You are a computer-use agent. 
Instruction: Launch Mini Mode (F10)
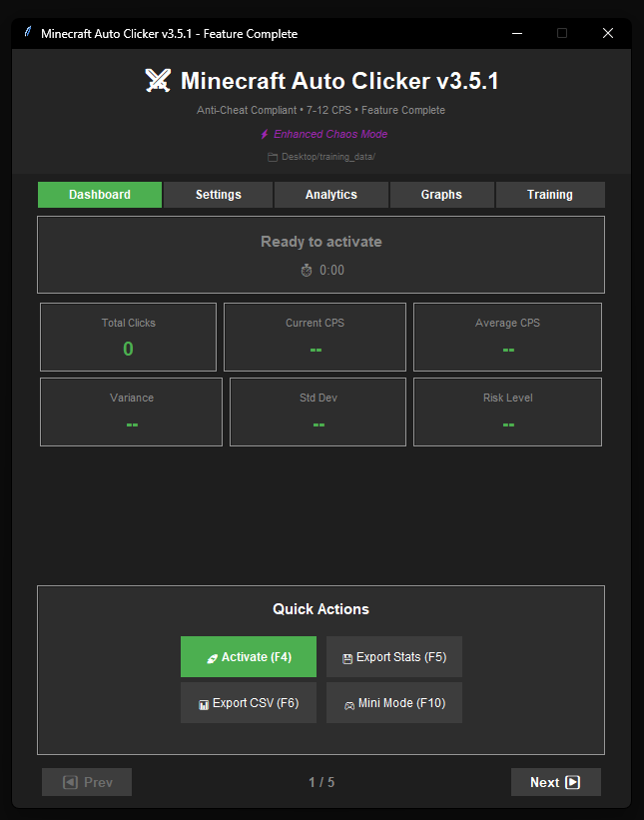394,703
